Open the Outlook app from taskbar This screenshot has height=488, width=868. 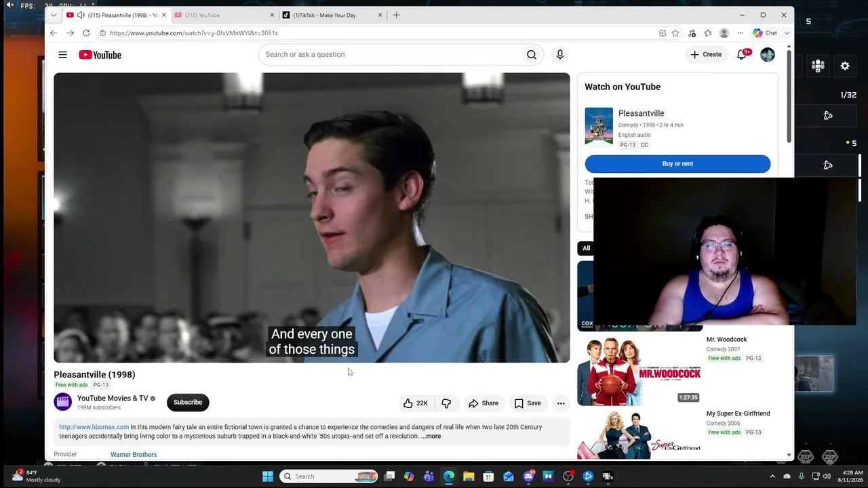tap(509, 476)
